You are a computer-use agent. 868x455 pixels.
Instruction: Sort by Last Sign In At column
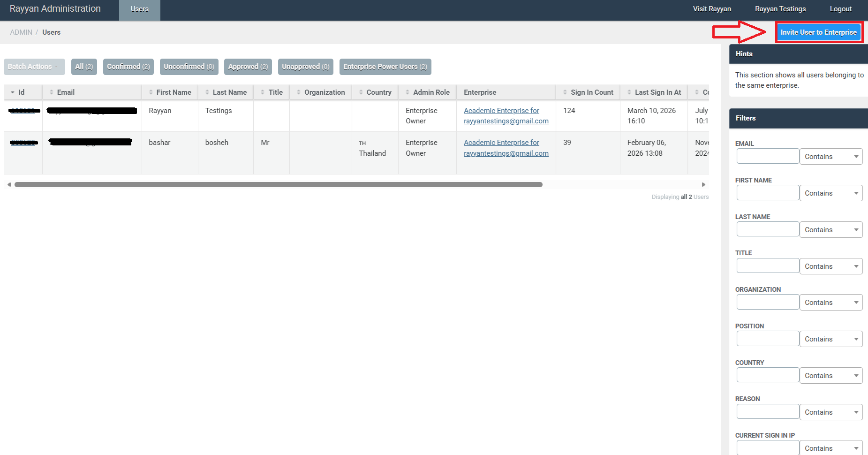pos(657,92)
